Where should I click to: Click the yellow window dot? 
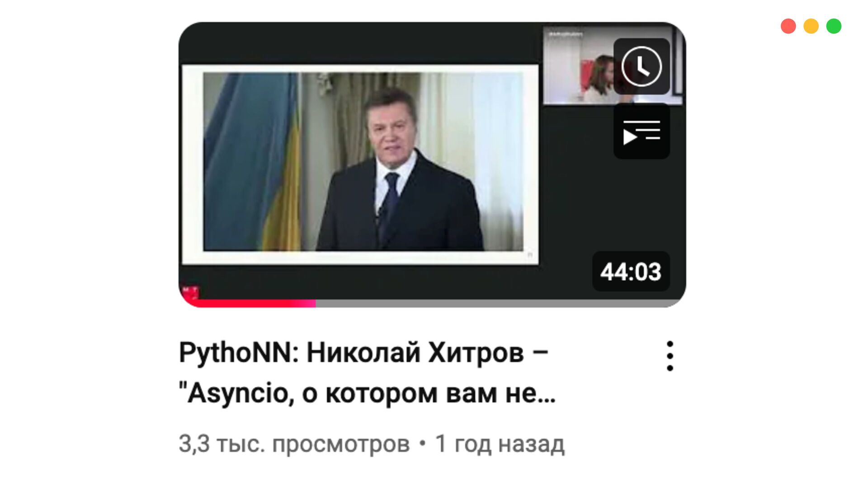811,26
